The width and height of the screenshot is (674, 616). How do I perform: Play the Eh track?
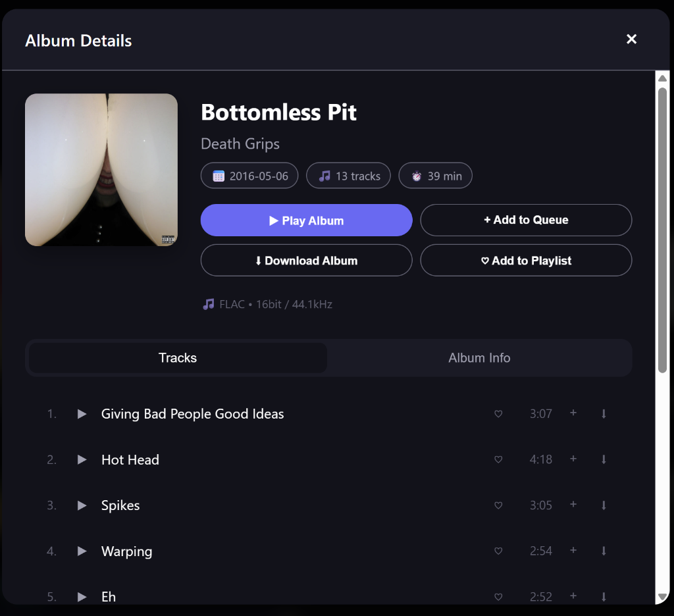[82, 597]
